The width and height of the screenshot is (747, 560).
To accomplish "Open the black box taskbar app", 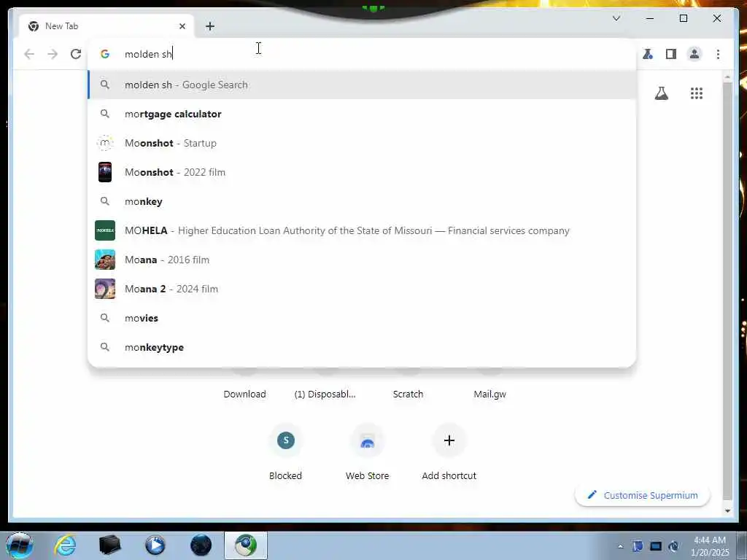I will pyautogui.click(x=109, y=545).
